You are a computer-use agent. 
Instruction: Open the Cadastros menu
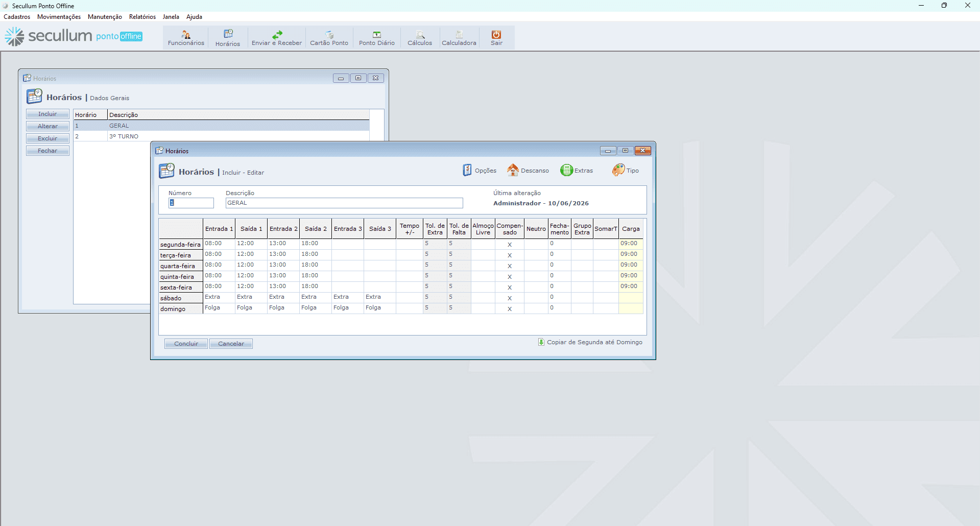tap(17, 17)
